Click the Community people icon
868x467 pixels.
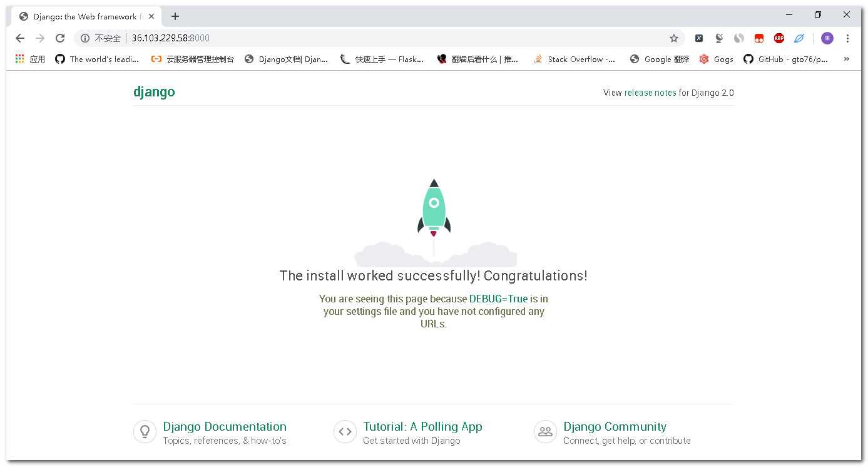coord(545,431)
